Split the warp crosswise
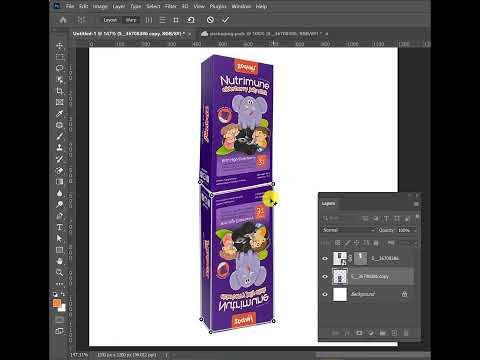Screen dimensions: 480x360 tap(176, 20)
